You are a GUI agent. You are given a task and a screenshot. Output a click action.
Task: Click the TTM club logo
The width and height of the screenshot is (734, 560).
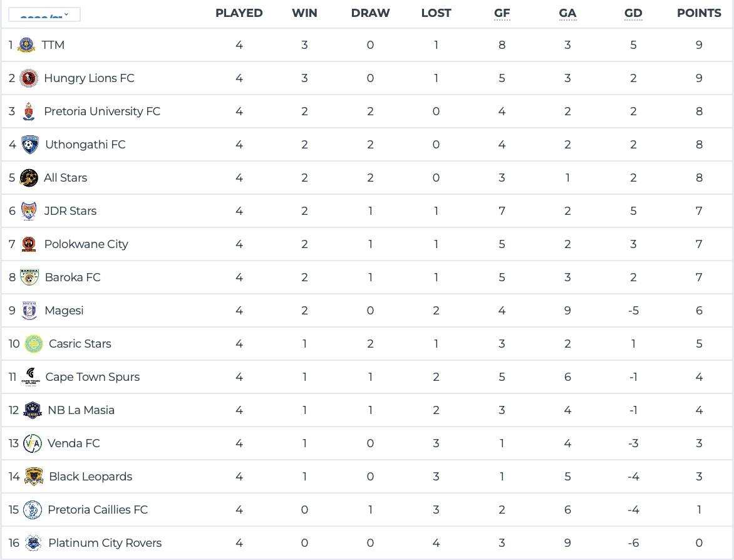point(26,45)
